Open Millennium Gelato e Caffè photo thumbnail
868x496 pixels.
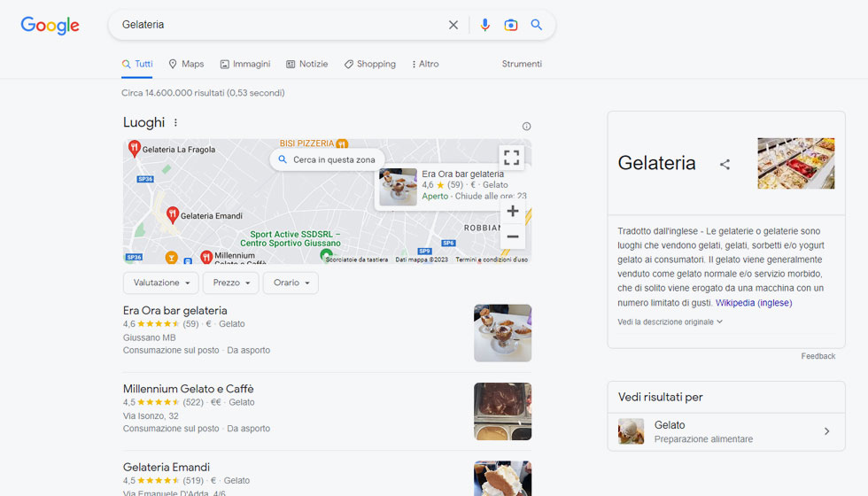point(503,411)
